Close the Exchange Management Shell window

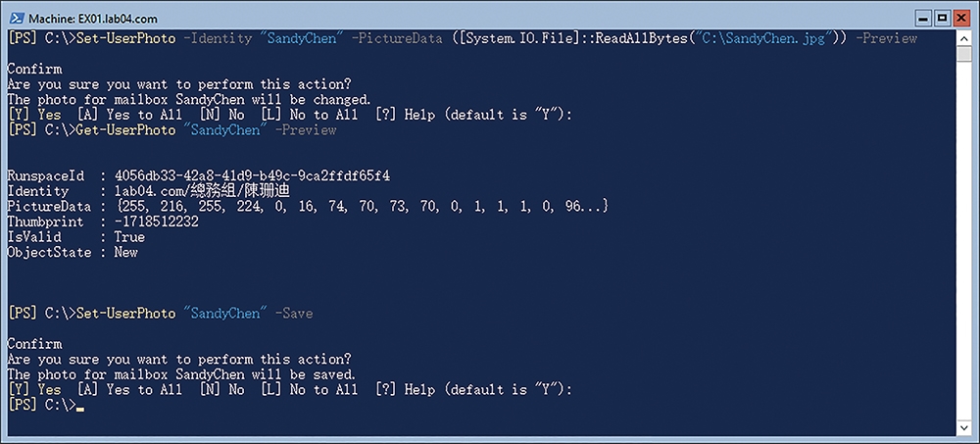coord(960,19)
